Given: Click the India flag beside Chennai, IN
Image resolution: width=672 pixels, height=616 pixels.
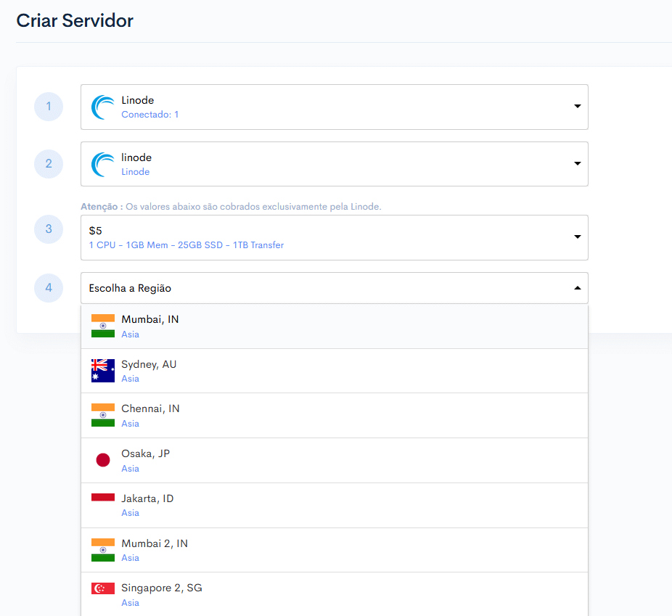Looking at the screenshot, I should (x=103, y=415).
